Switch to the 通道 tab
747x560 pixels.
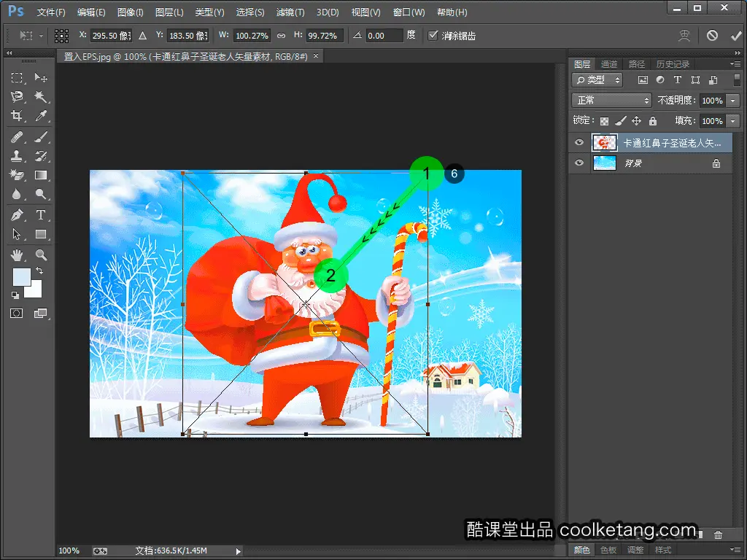click(x=609, y=64)
